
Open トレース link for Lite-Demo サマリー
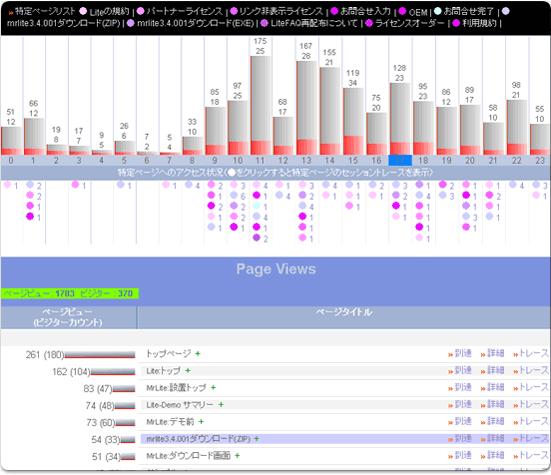tap(531, 404)
